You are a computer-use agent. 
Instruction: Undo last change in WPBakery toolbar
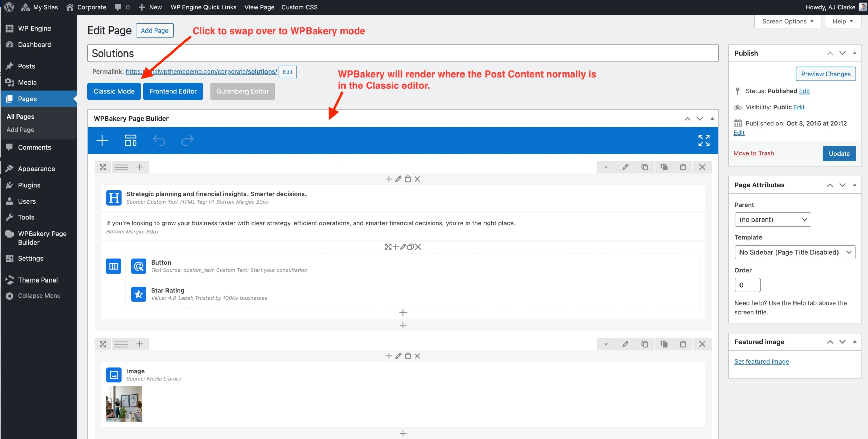[159, 140]
